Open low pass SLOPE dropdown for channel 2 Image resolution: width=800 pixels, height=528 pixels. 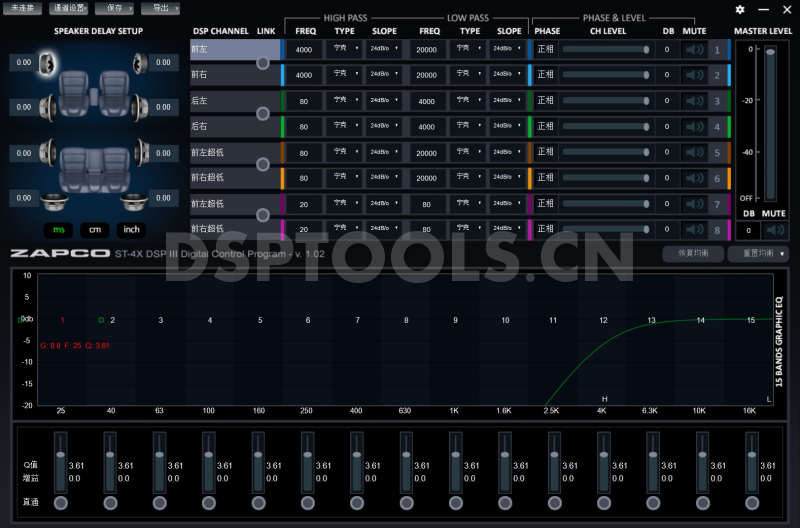coord(505,75)
